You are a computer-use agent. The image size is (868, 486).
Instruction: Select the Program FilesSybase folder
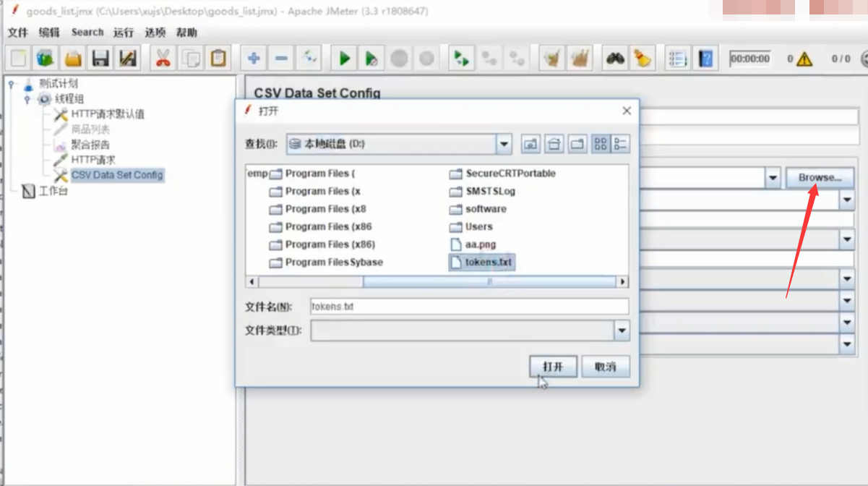[326, 262]
